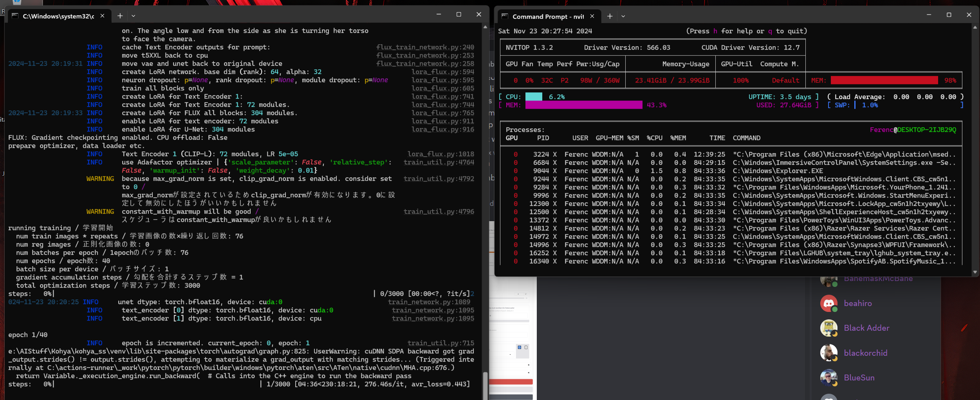Open a new tab in the nvitop terminal
Viewport: 980px width, 400px height.
click(x=610, y=16)
